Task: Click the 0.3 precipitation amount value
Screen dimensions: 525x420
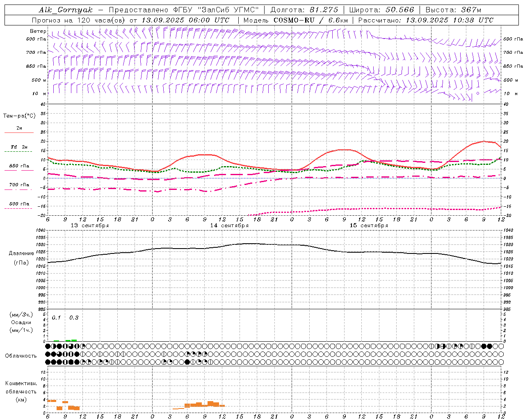Action: click(x=74, y=318)
